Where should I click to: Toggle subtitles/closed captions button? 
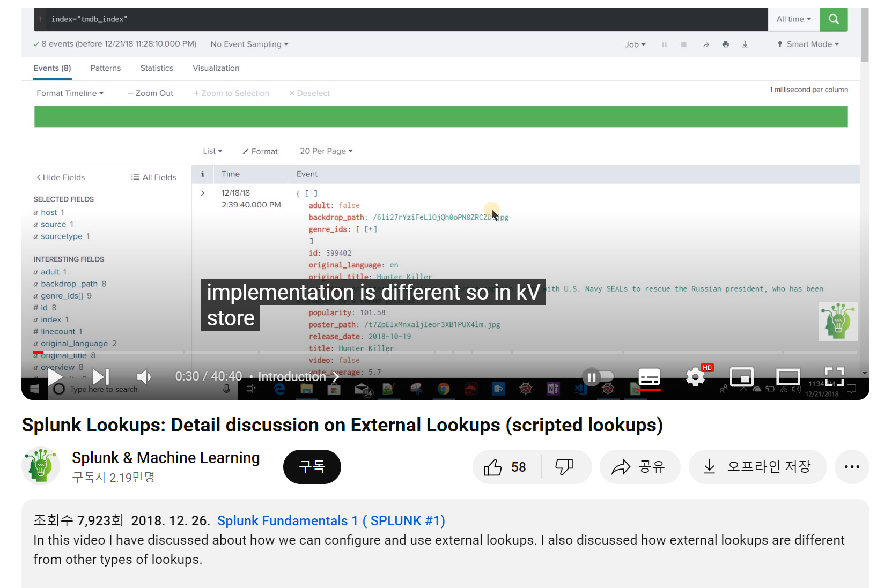(649, 377)
